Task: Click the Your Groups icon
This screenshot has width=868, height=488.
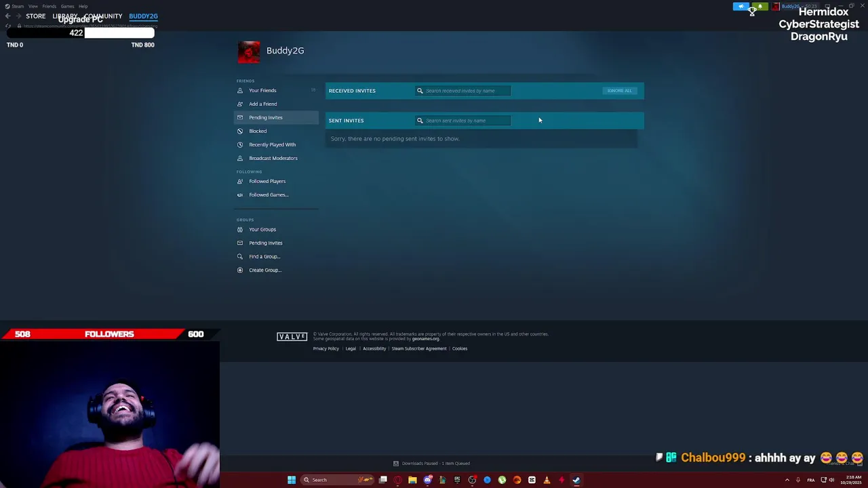Action: point(239,229)
